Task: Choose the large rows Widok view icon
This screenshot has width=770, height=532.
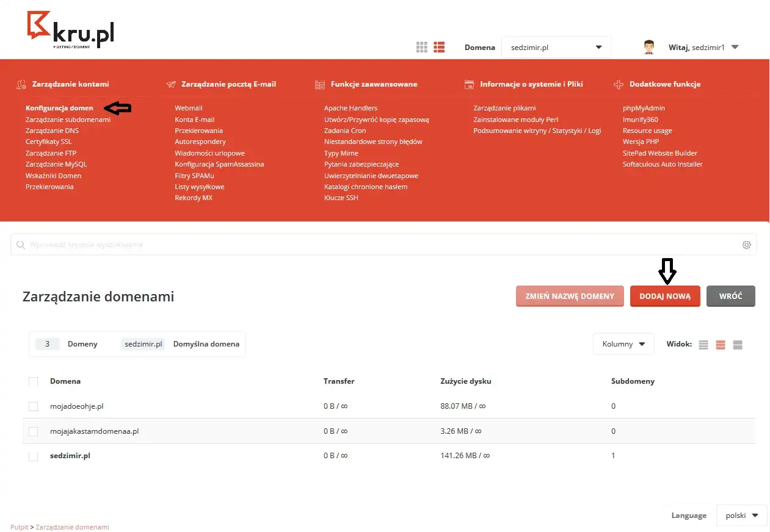Action: click(x=738, y=344)
